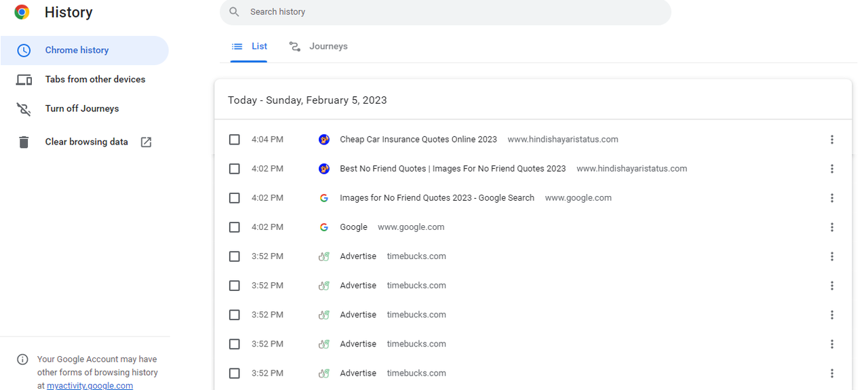Click 4:02 PM time of Best No Friend Quotes

click(x=267, y=169)
